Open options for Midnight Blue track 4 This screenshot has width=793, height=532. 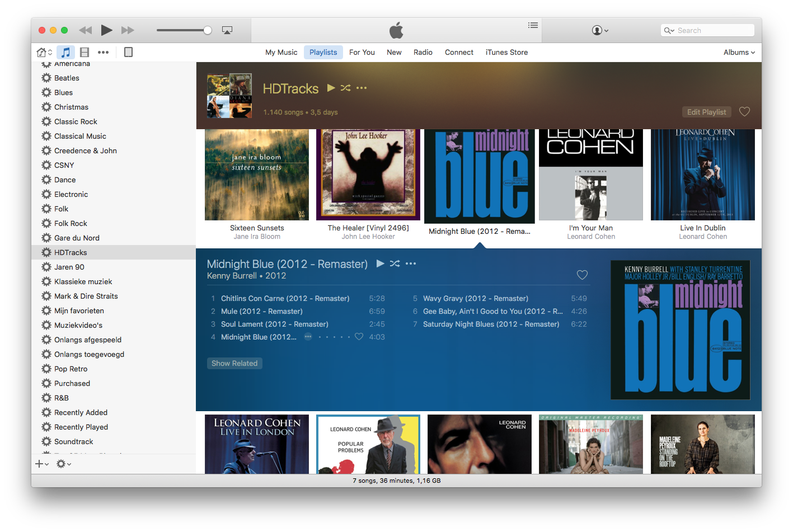[308, 337]
